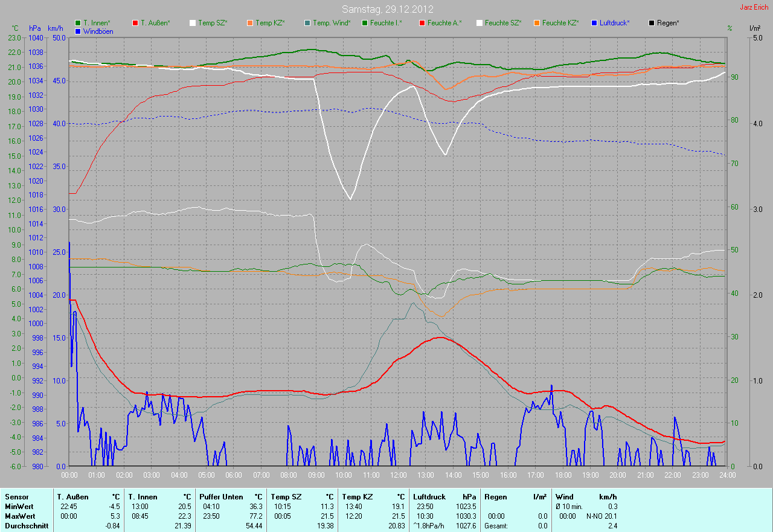The height and width of the screenshot is (532, 773).
Task: Click the 12:00 mark on time axis
Action: coord(398,475)
